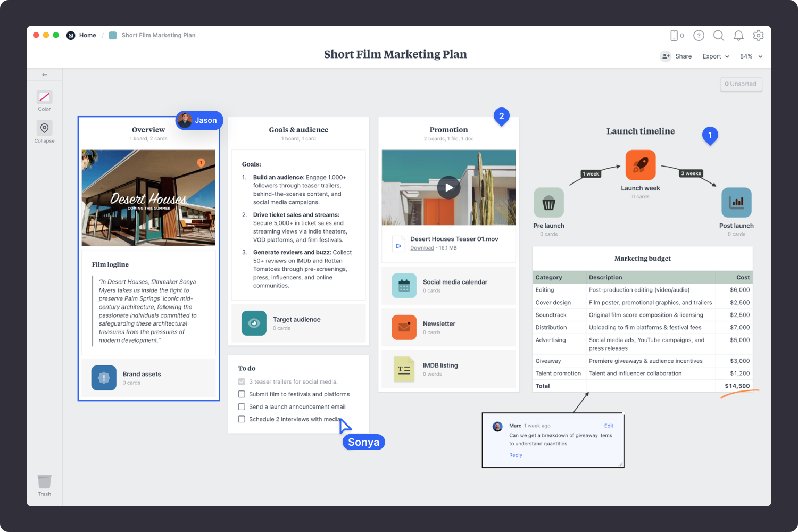Open the settings gear icon

pos(758,36)
